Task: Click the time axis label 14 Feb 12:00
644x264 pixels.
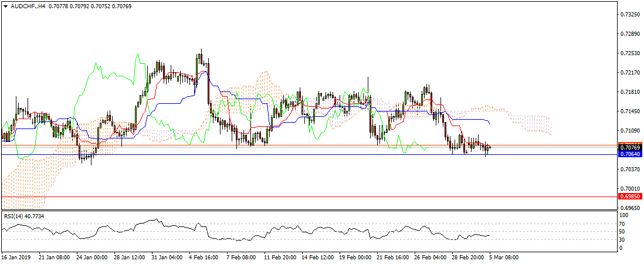Action: click(317, 258)
